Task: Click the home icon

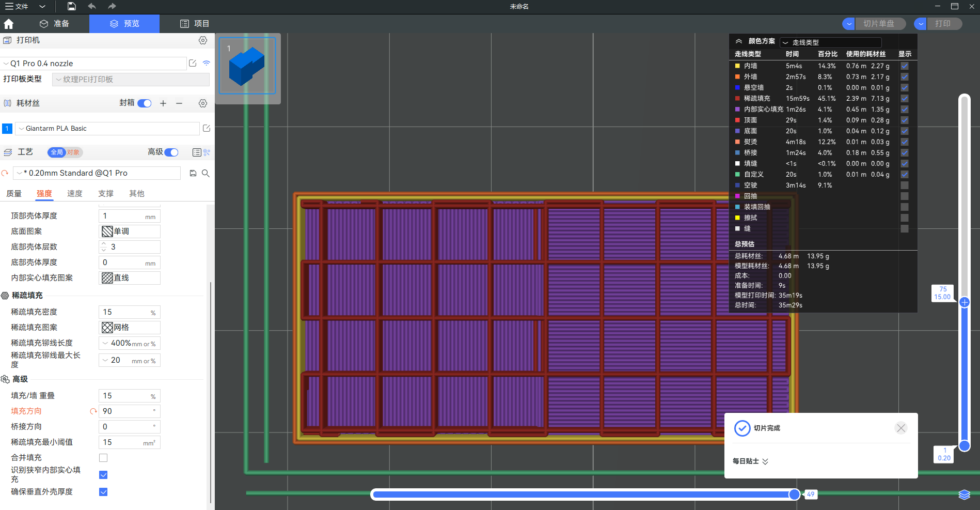Action: pyautogui.click(x=9, y=24)
